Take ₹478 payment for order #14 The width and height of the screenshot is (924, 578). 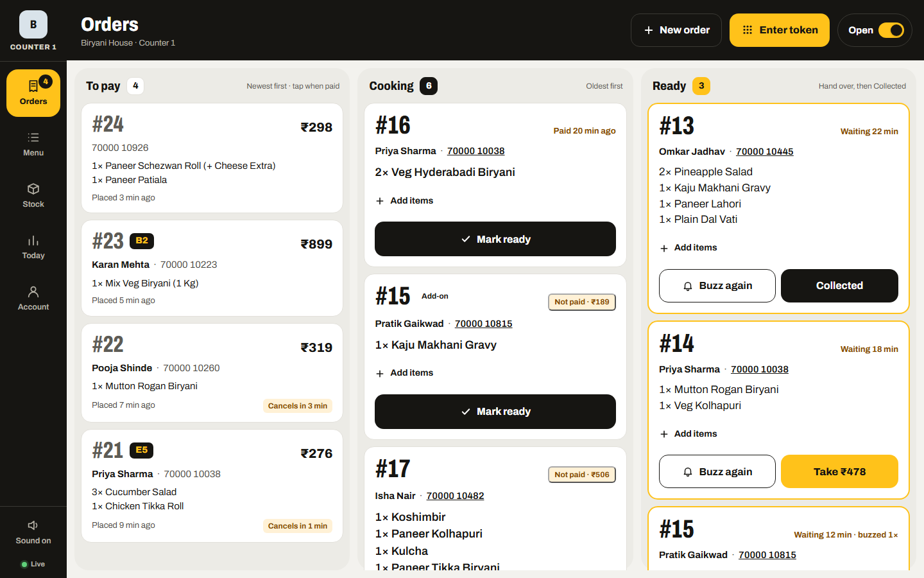tap(839, 471)
